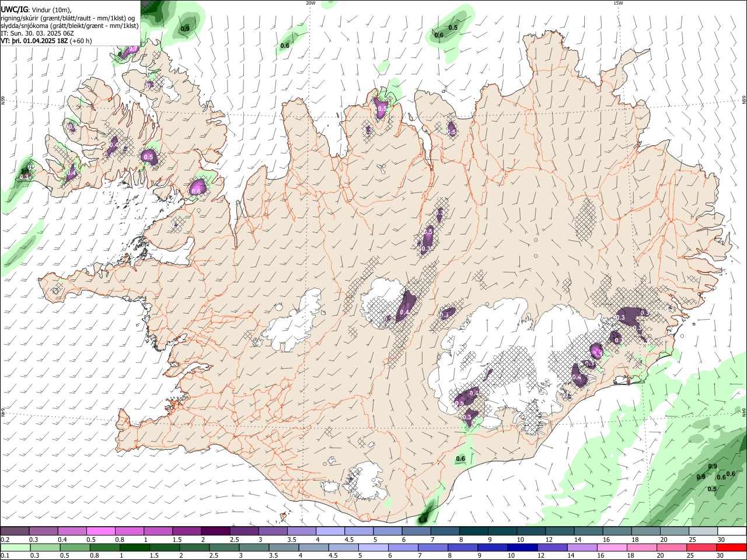
Task: Click the "3.5" label in the upper legend row
Action: click(291, 540)
